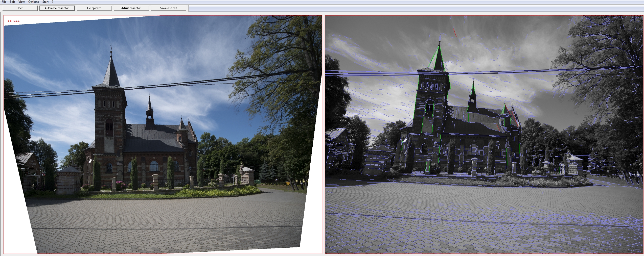Click the Adjust correction button
The image size is (644, 256).
point(131,8)
